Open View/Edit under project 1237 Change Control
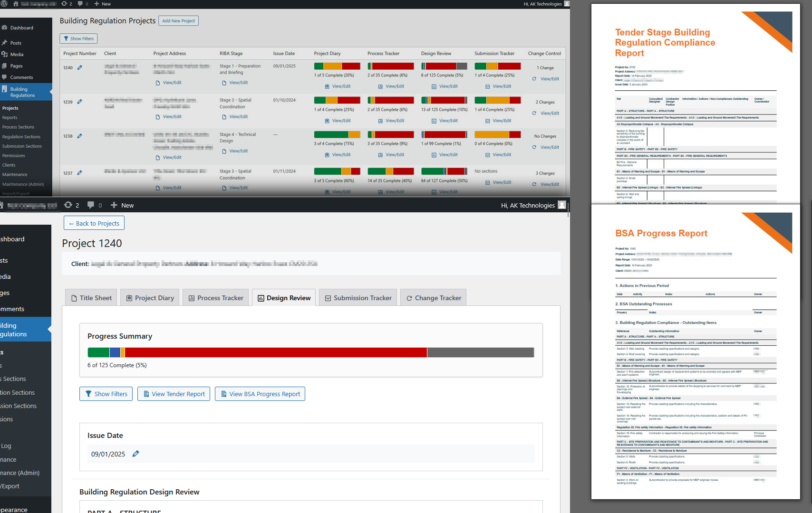 pos(550,184)
